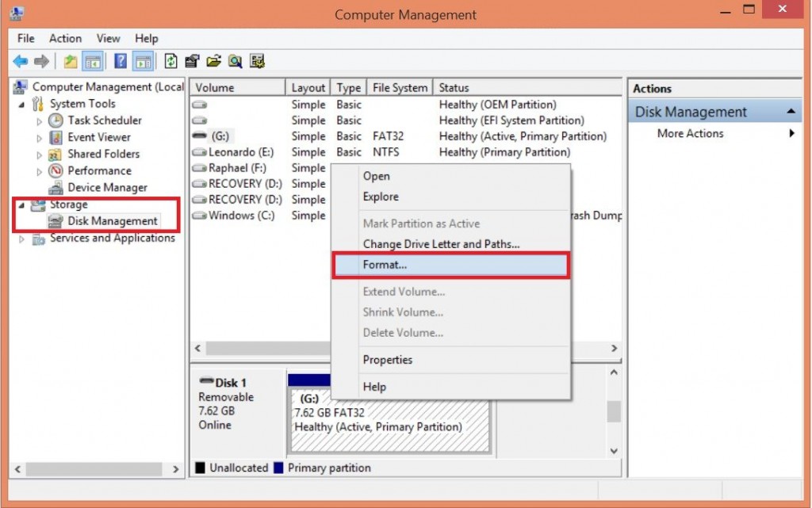812x508 pixels.
Task: Toggle the Show/Hide Action Pane button
Action: 143,61
